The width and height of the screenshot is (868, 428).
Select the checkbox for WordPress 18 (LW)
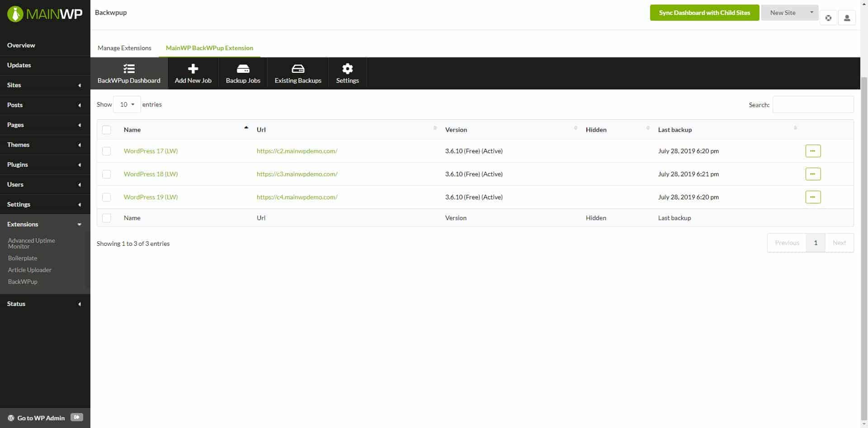[107, 174]
